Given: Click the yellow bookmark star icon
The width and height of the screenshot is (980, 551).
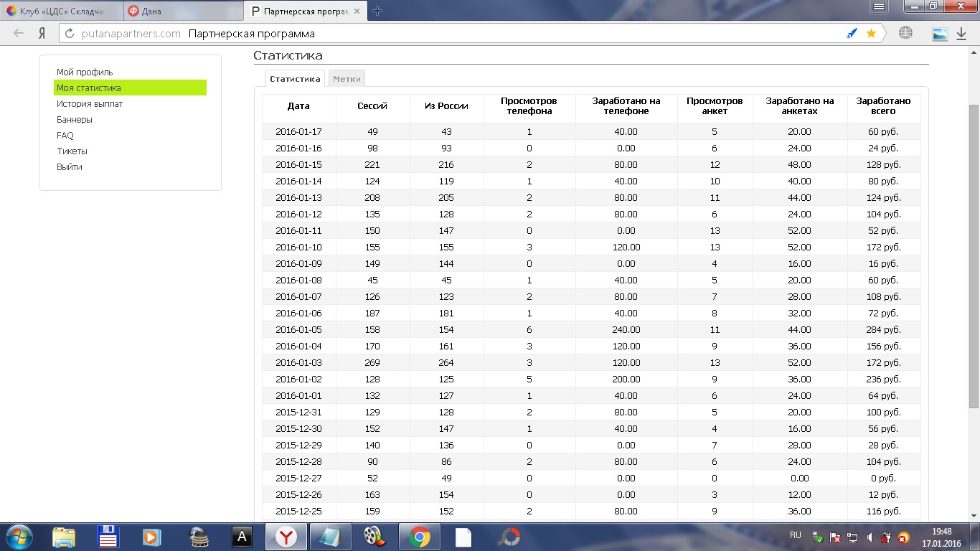Looking at the screenshot, I should coord(871,34).
